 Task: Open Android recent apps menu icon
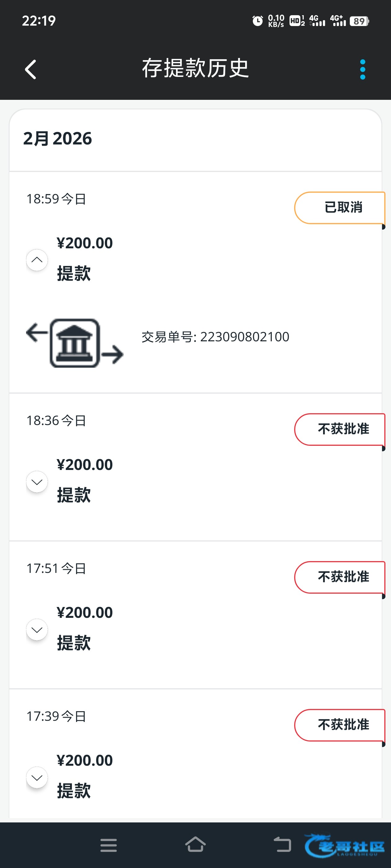pos(109,845)
